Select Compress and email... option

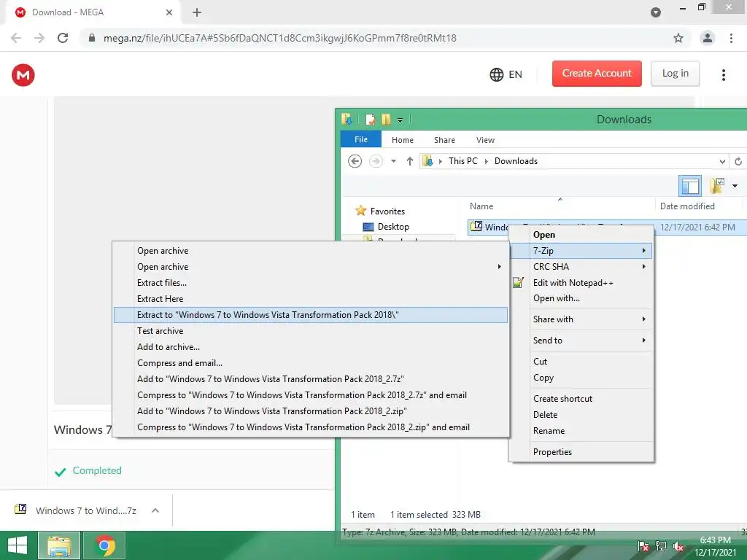(311, 363)
